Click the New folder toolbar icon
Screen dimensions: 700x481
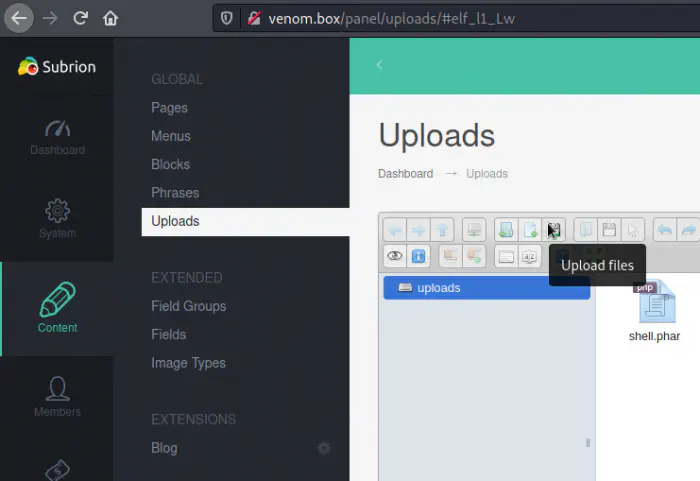tap(507, 230)
